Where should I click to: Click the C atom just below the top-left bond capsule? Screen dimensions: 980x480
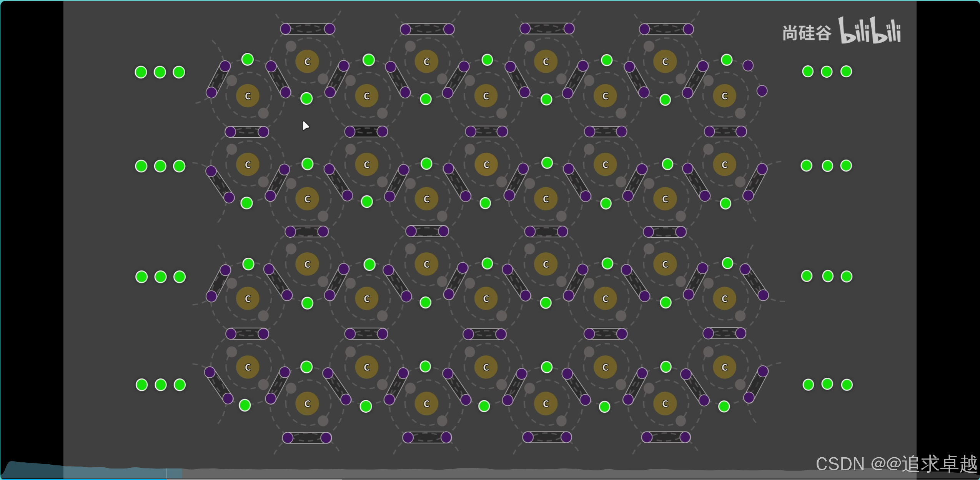[307, 62]
